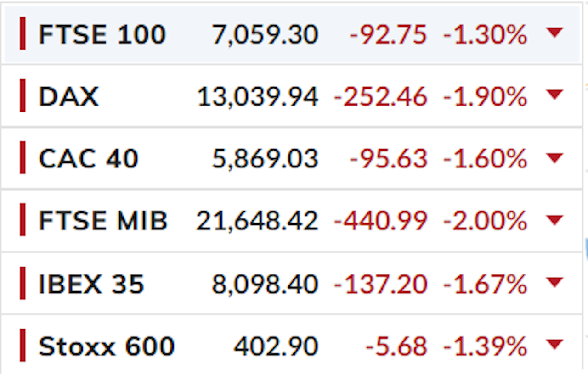Click the IBEX 35 down arrow icon

click(554, 282)
